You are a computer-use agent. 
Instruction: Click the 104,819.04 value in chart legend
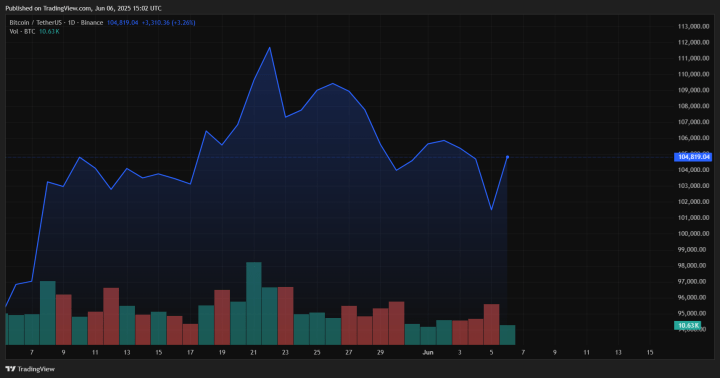(123, 23)
